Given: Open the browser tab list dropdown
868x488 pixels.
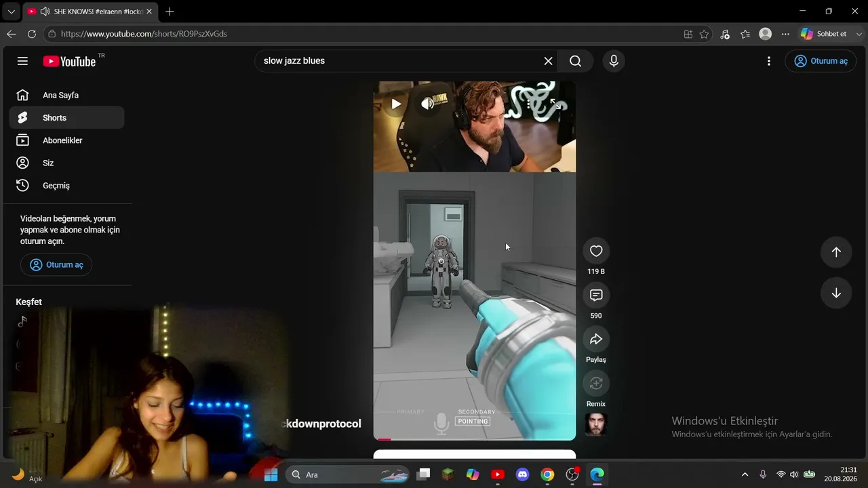Looking at the screenshot, I should (11, 12).
